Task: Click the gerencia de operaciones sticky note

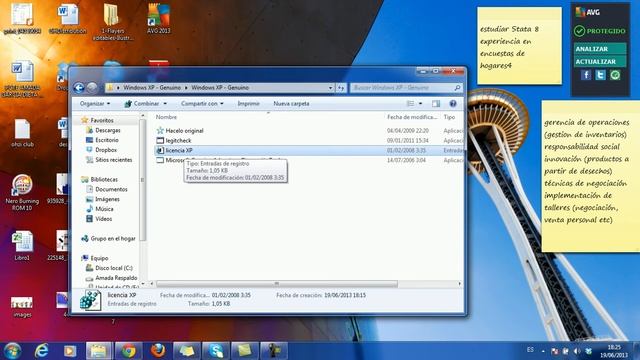Action: pos(591,176)
